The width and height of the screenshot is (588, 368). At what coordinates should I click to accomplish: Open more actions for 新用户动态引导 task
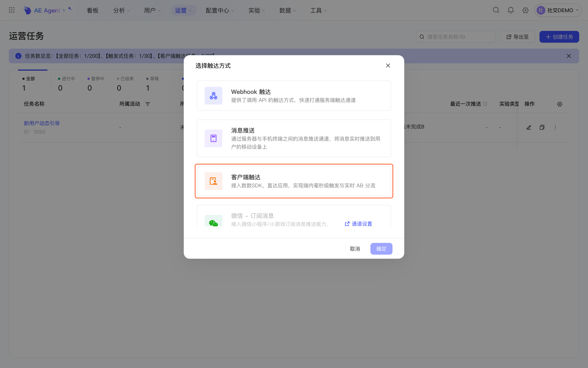tap(555, 127)
